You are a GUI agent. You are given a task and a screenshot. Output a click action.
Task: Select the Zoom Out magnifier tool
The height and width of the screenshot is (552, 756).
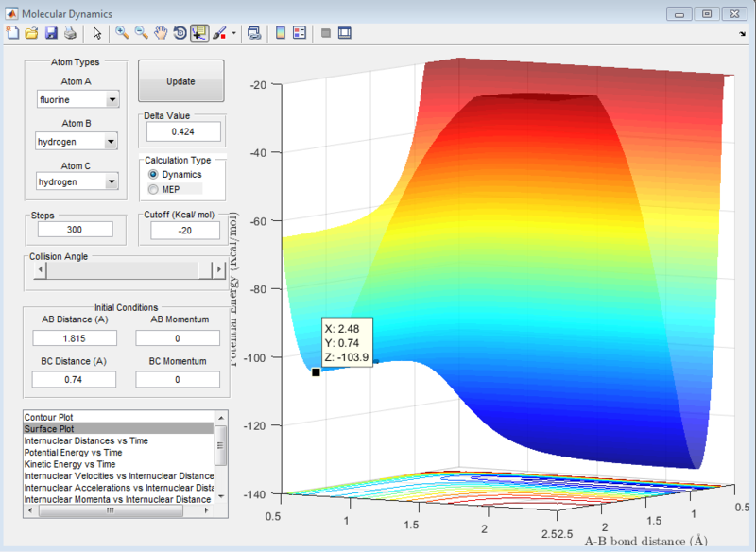(141, 33)
